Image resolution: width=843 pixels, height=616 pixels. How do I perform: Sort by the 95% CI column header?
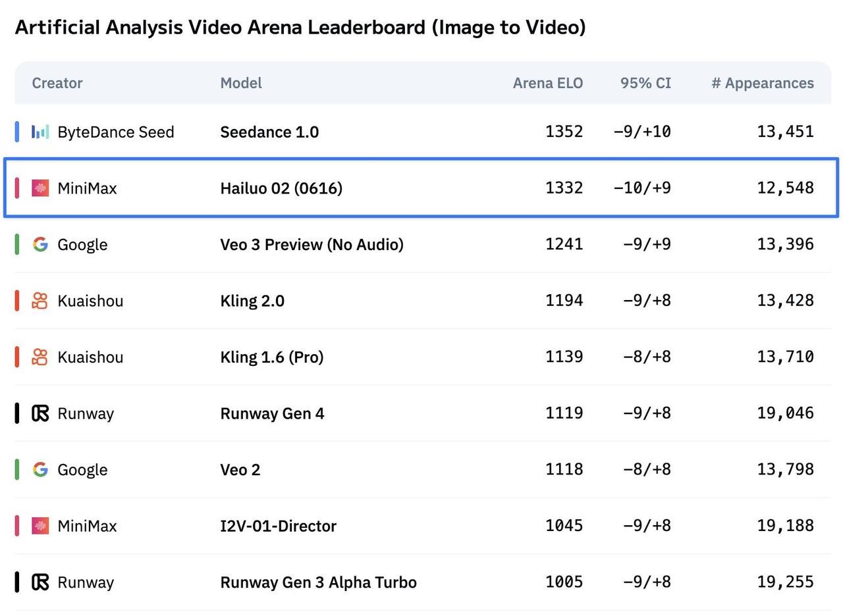[645, 83]
